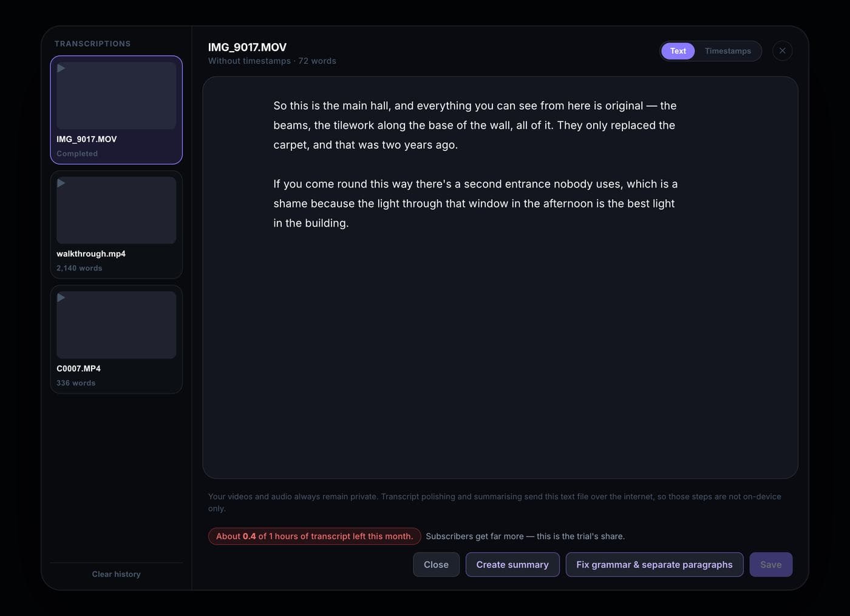Open the walkthrough.mp4 video thumbnail
This screenshot has width=850, height=616.
(117, 210)
